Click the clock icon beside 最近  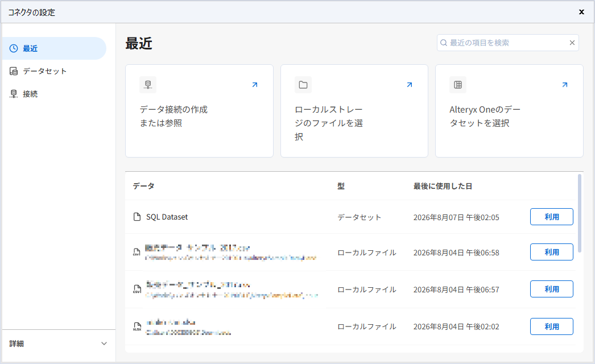14,48
